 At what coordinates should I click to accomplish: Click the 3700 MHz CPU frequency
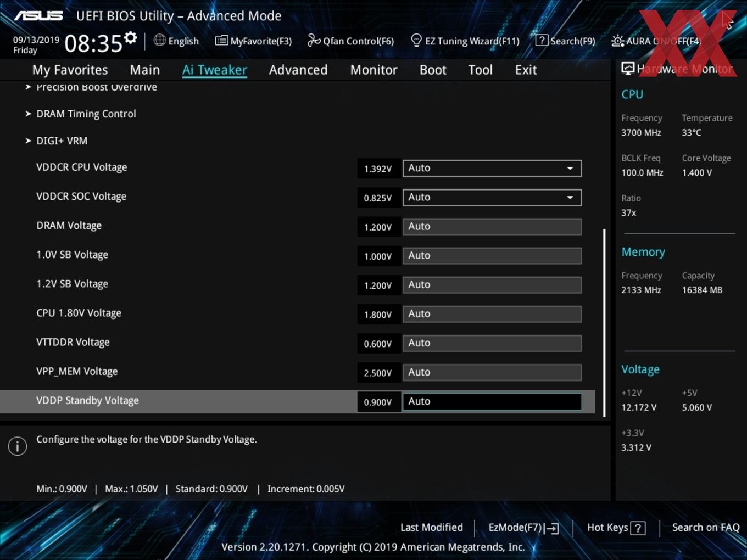(x=641, y=132)
